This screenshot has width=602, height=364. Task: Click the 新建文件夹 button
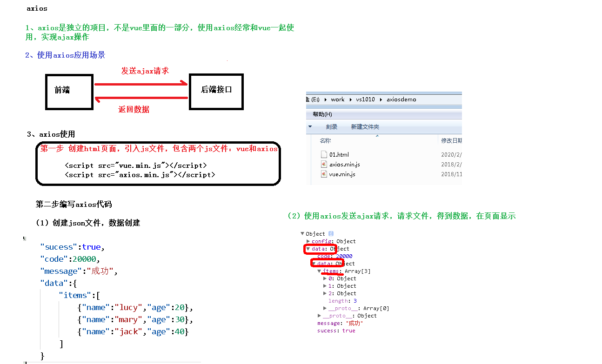point(365,126)
